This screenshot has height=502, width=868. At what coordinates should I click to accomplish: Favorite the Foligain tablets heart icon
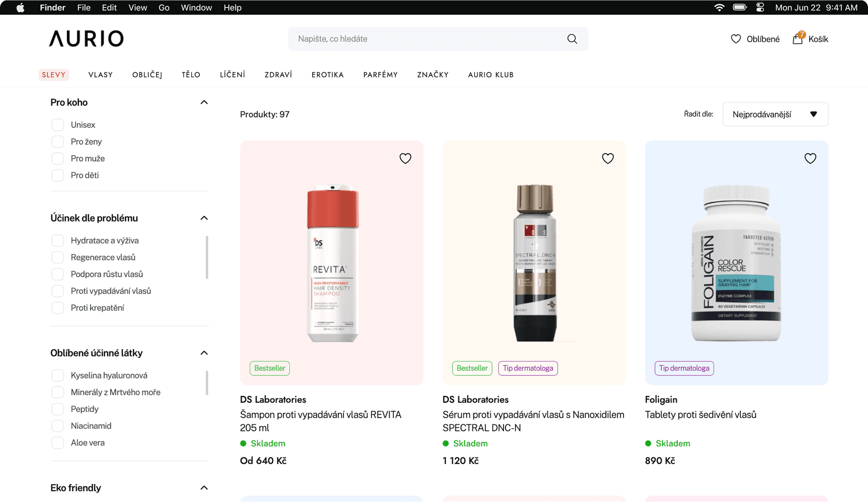810,158
